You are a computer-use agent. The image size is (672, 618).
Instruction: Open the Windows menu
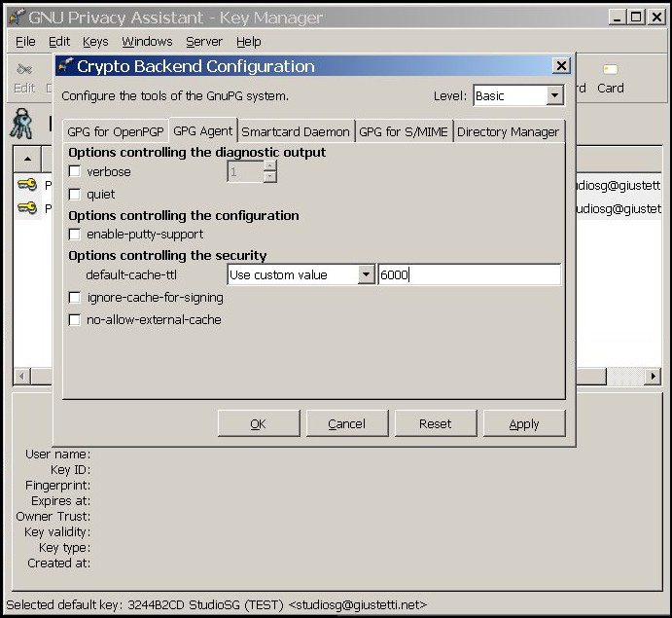pos(147,42)
